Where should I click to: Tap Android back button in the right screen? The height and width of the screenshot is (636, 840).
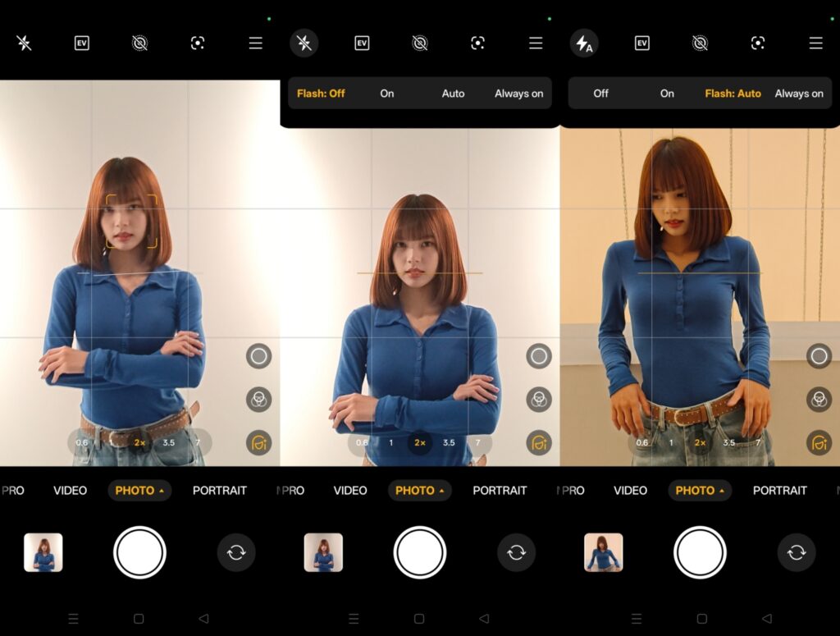(x=766, y=619)
